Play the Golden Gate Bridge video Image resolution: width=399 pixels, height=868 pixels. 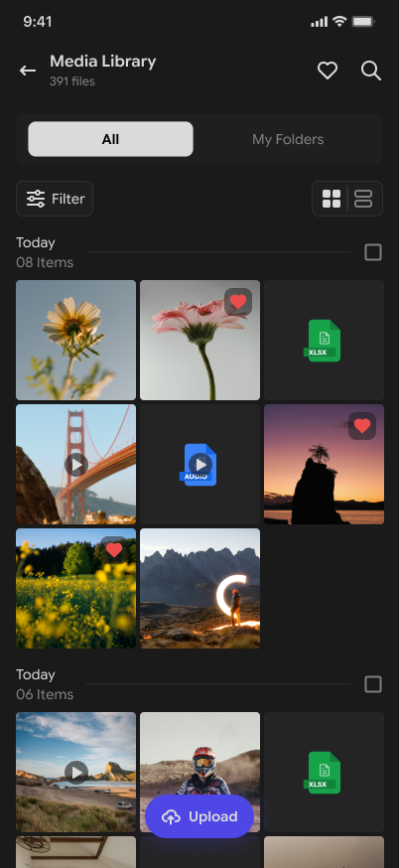click(75, 465)
